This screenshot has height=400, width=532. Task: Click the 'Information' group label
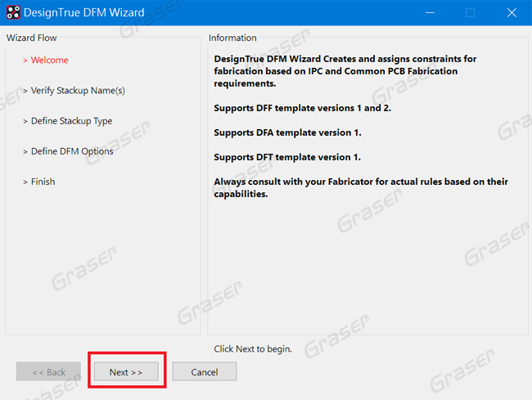[232, 38]
